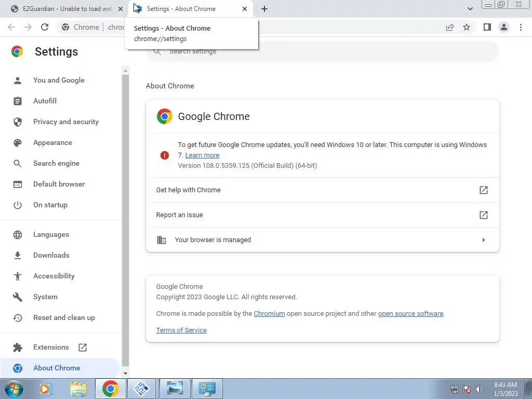
Task: Open the profile avatar button
Action: pos(504,27)
